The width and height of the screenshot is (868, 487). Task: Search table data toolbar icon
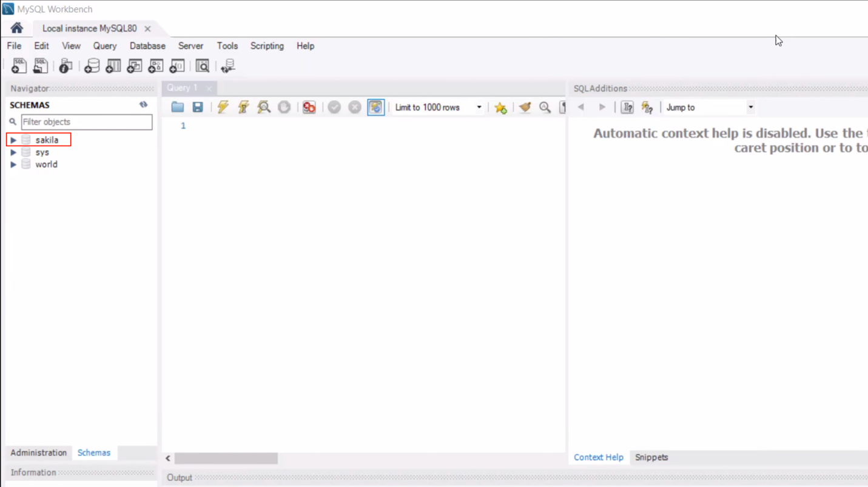coord(203,65)
